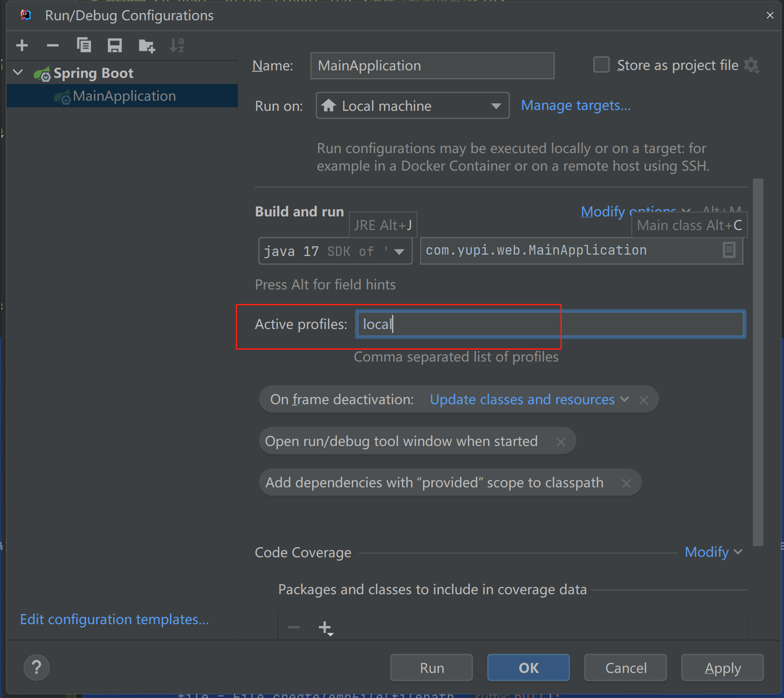Click the Save Configuration disk icon
This screenshot has height=698, width=784.
115,45
